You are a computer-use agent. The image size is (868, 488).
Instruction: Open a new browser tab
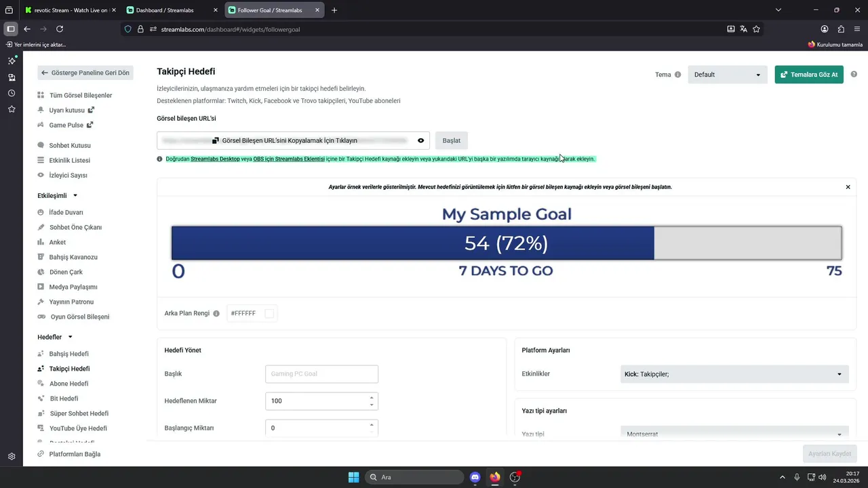[x=334, y=10]
